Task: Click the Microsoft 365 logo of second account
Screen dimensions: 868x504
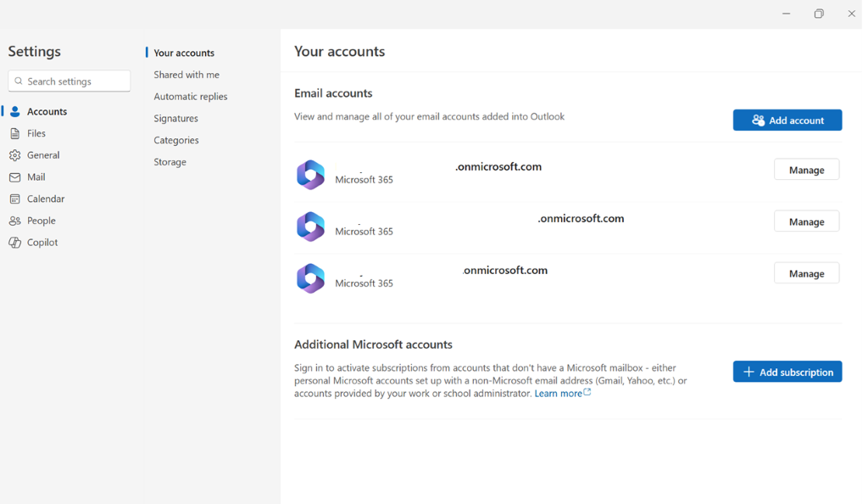Action: coord(310,227)
